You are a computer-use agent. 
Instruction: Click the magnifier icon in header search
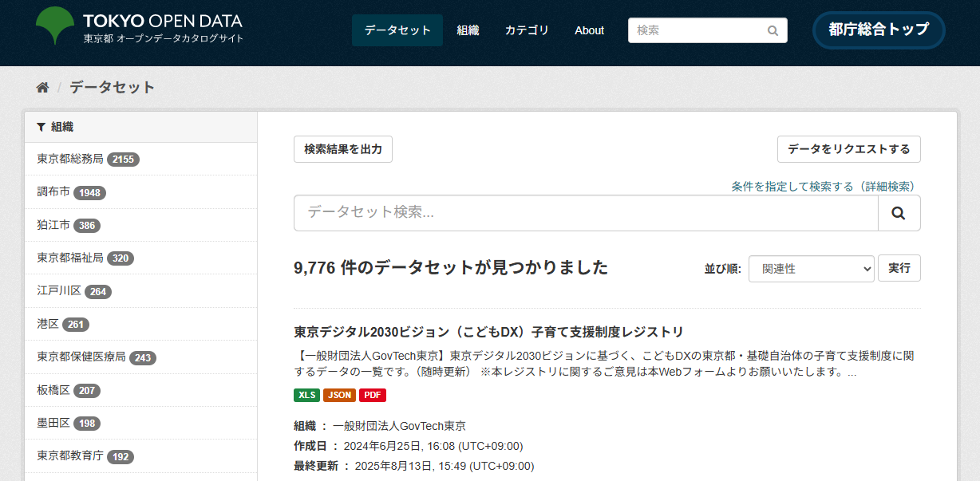[771, 30]
